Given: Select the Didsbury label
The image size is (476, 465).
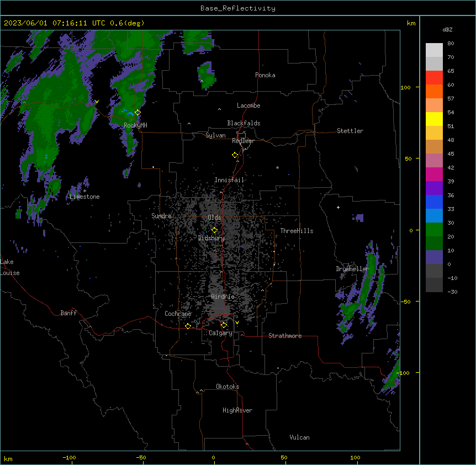Looking at the screenshot, I should 211,238.
